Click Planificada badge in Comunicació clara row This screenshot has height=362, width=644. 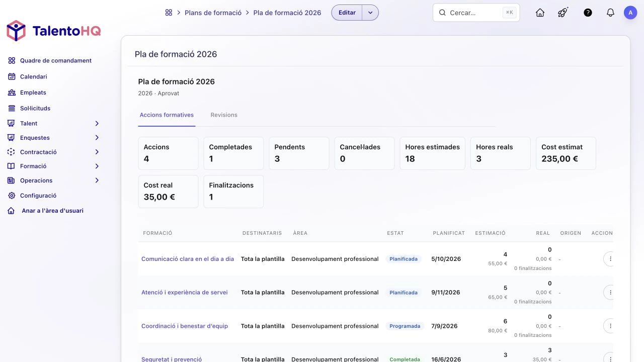404,259
